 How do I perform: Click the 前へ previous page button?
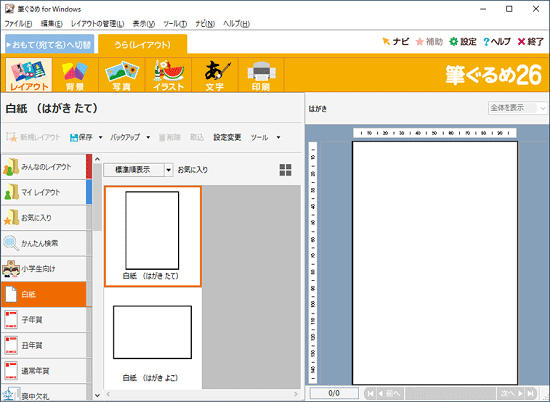390,393
